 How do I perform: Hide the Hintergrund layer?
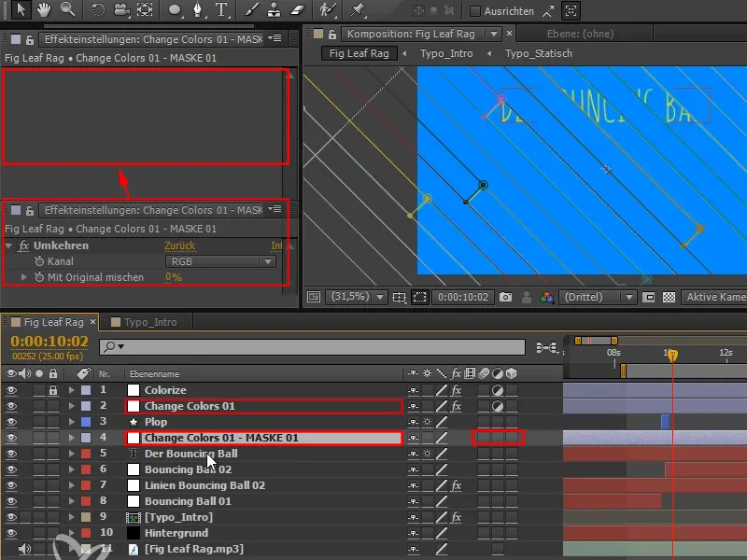tap(11, 533)
